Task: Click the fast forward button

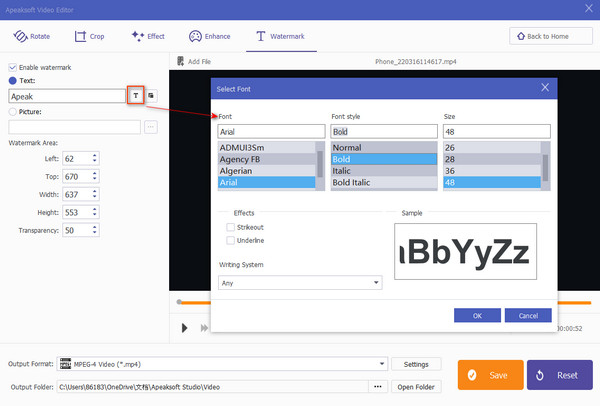Action: (204, 328)
